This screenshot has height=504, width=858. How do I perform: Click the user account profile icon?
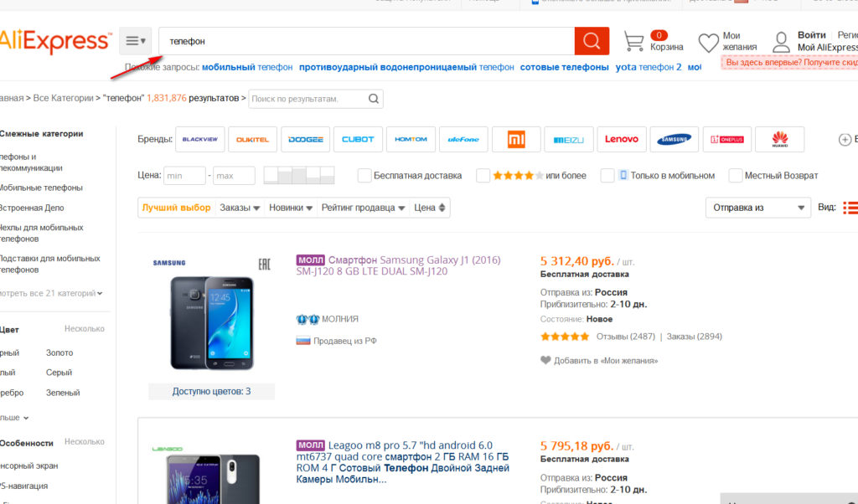point(781,42)
